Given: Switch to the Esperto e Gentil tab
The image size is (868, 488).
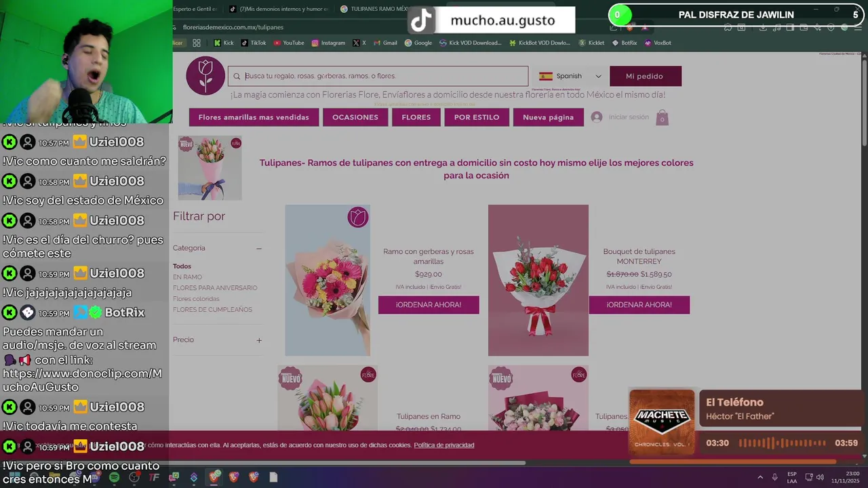Looking at the screenshot, I should 196,9.
